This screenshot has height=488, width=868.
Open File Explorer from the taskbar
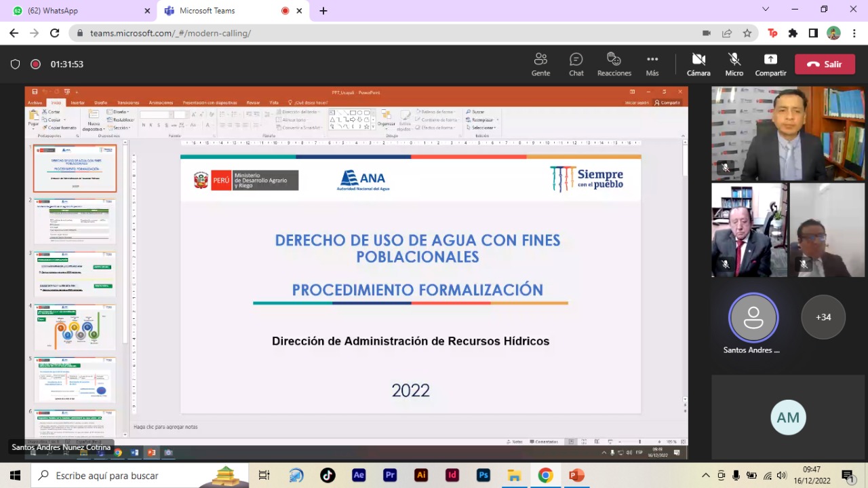coord(515,475)
